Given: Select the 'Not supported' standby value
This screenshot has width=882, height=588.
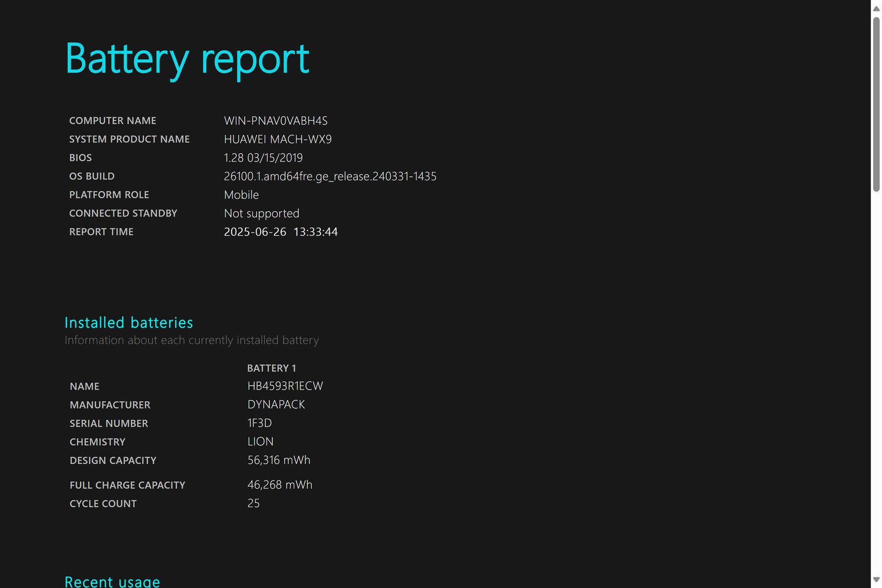Looking at the screenshot, I should [261, 214].
